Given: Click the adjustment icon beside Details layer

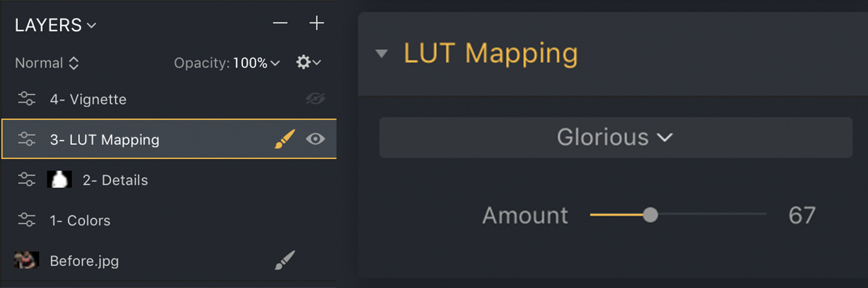Looking at the screenshot, I should 26,180.
